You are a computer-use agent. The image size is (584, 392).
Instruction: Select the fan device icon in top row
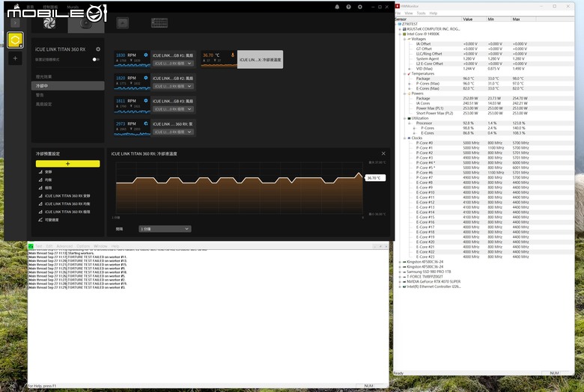[49, 22]
